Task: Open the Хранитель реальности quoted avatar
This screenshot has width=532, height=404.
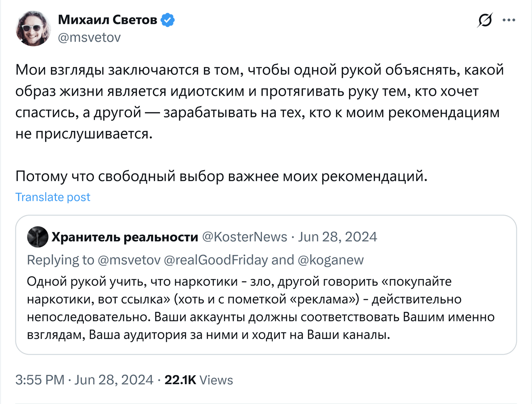Action: 37,237
